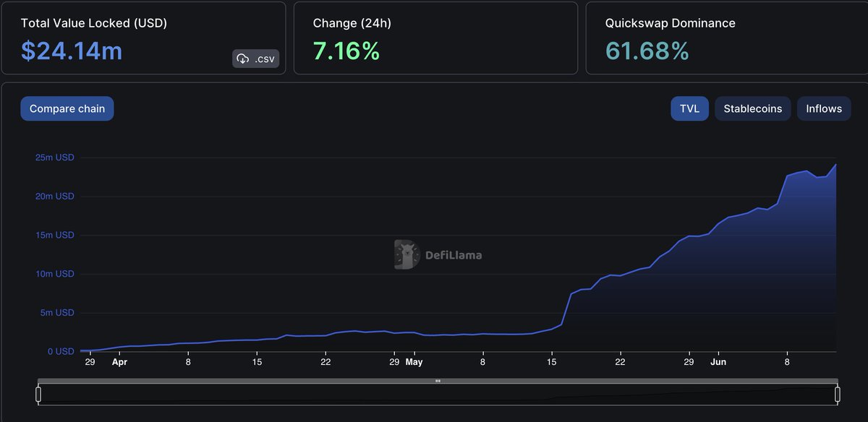This screenshot has width=868, height=422.
Task: Click the cloud download icon in the .csv button
Action: click(x=243, y=59)
